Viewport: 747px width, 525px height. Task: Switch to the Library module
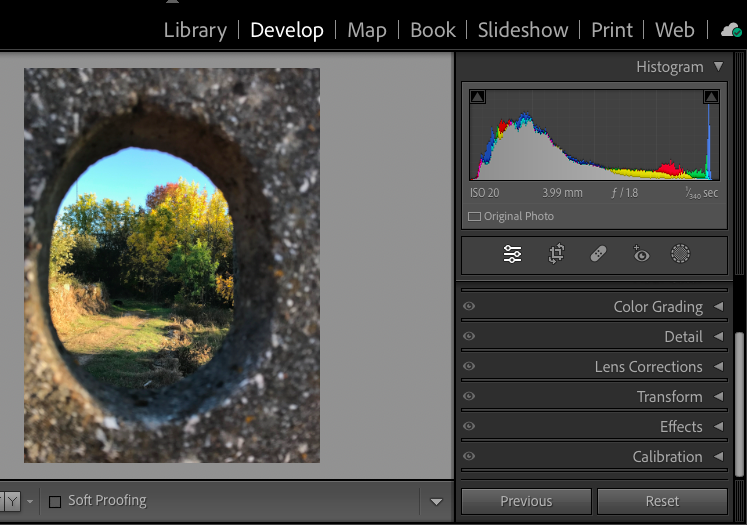point(195,30)
